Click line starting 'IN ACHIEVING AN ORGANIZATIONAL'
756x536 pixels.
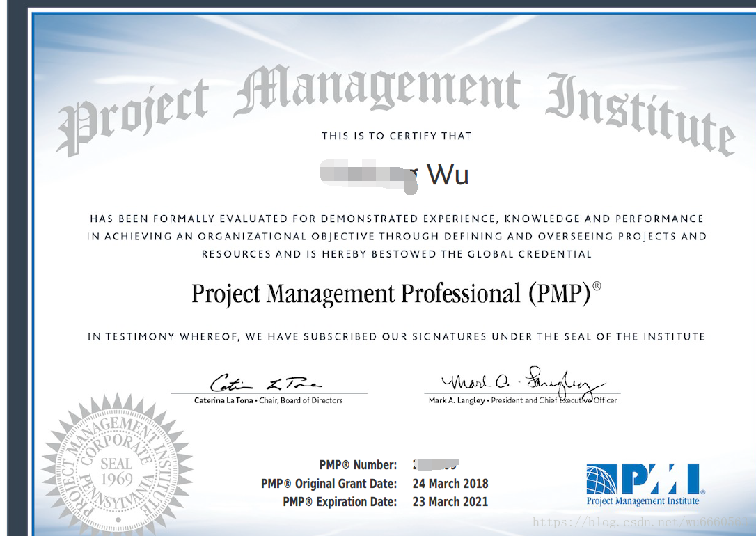(396, 236)
